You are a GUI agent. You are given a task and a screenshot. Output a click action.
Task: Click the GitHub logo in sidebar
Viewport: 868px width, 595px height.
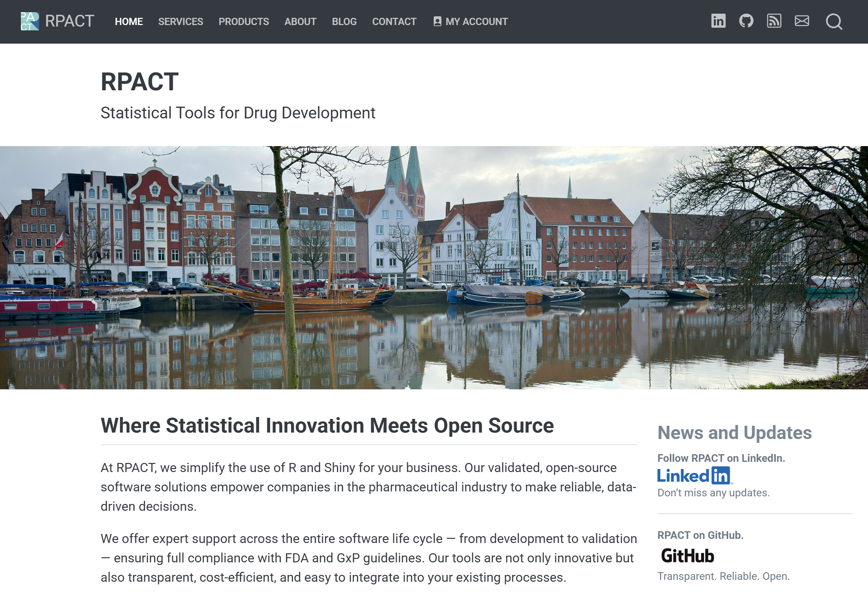pos(687,556)
